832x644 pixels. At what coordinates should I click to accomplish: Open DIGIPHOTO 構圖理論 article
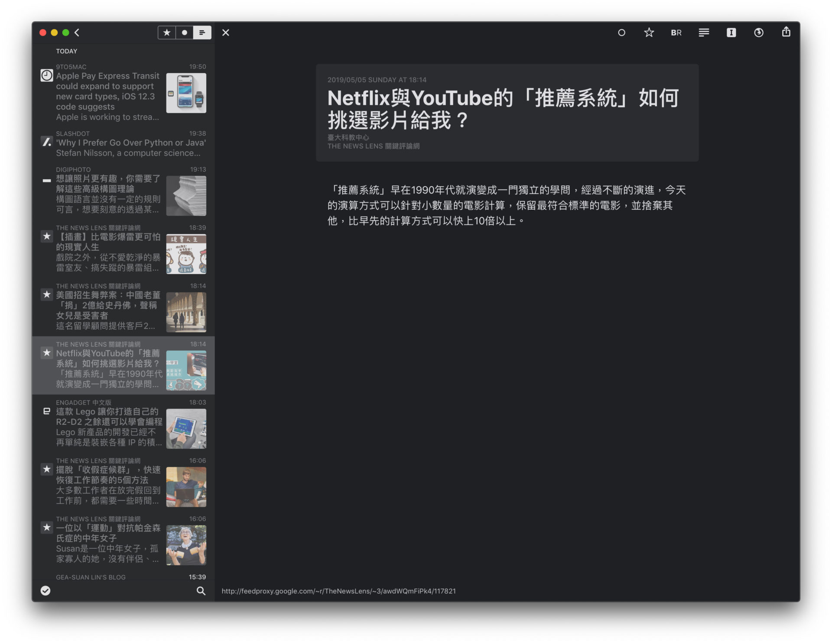(123, 192)
